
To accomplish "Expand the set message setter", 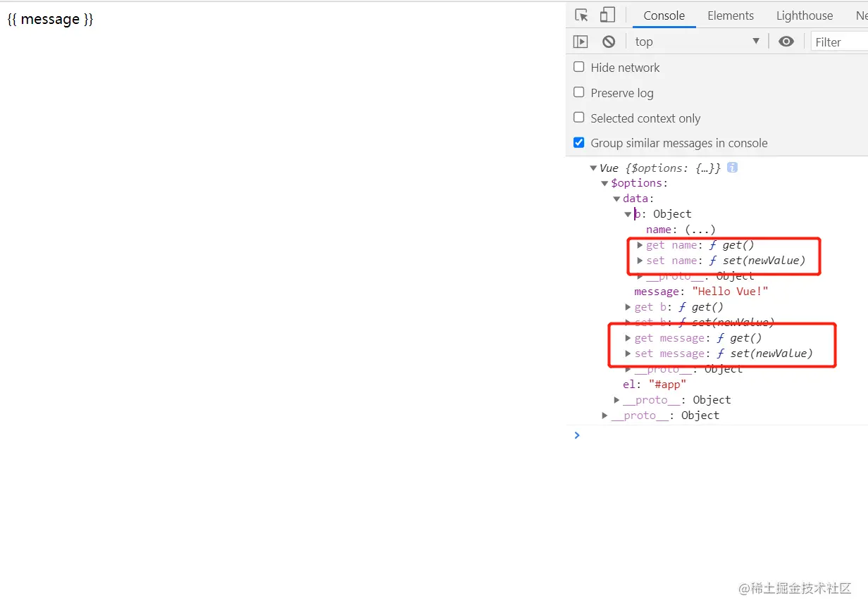I will 628,354.
